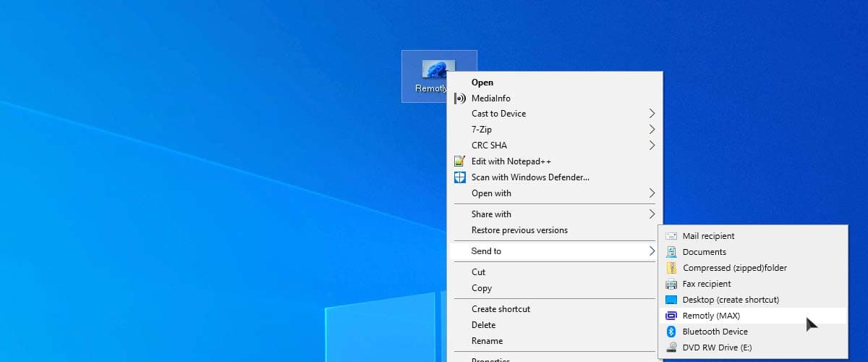Click the Fax recipient icon

pyautogui.click(x=671, y=284)
